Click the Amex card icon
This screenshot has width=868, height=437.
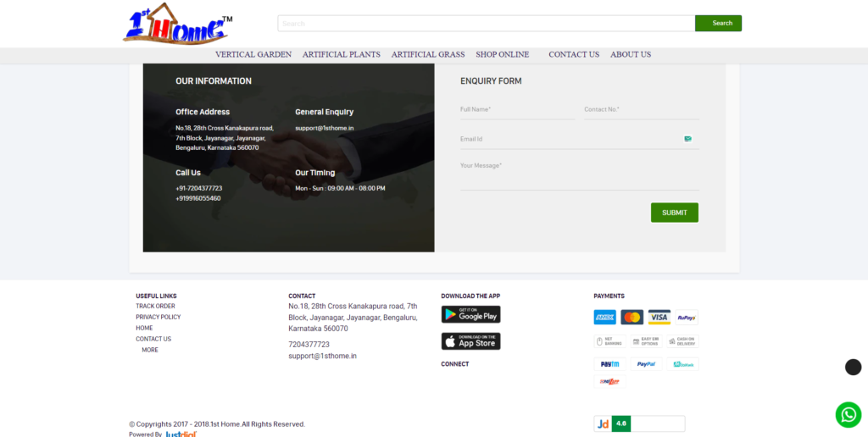coord(604,317)
